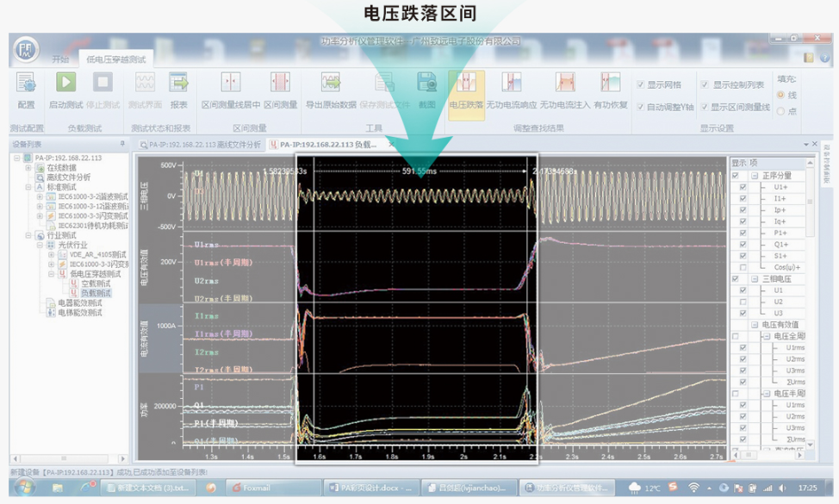
Task: Select the 线 fill radio button
Action: pyautogui.click(x=780, y=95)
